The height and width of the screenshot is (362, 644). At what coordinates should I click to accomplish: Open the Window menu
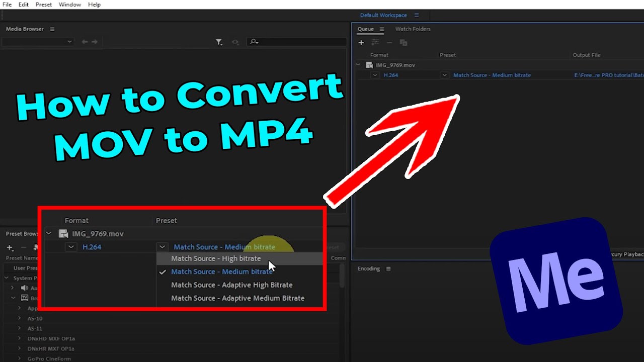click(x=70, y=5)
